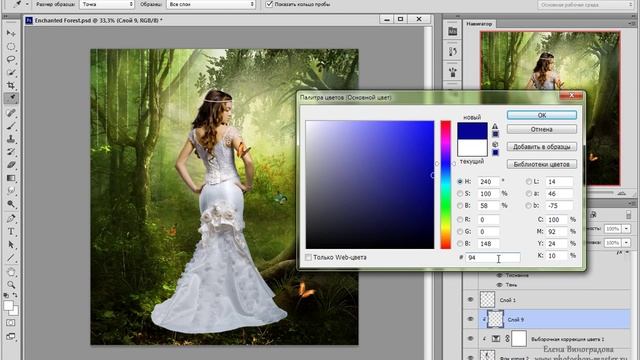Select the Lab 'a' radio button
The width and height of the screenshot is (640, 360).
click(529, 193)
